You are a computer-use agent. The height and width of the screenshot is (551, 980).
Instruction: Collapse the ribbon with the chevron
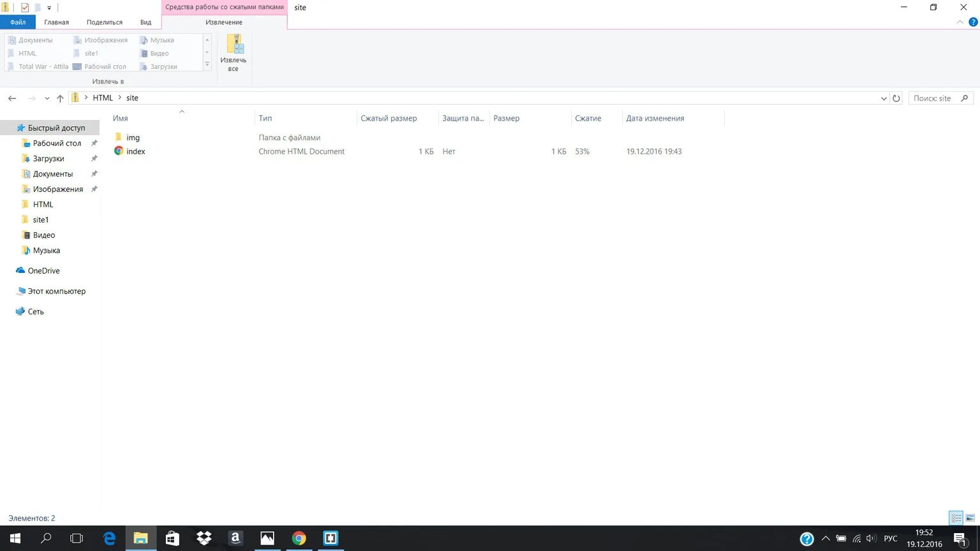(x=960, y=22)
